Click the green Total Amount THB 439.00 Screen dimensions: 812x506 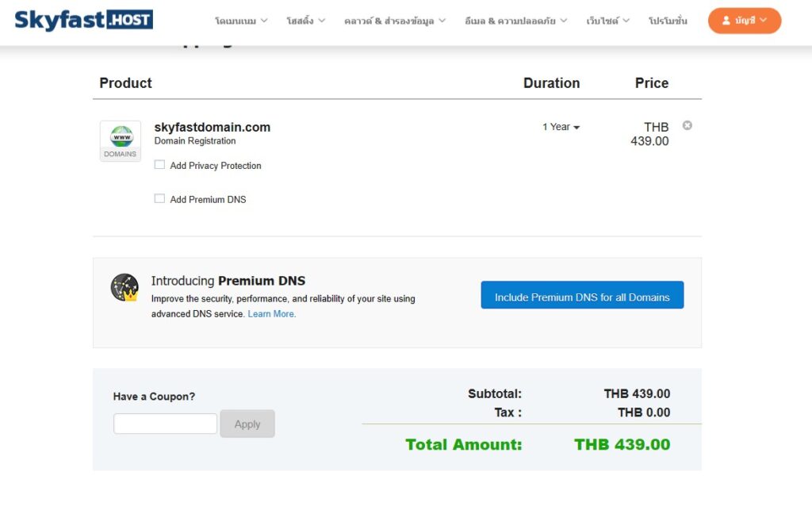pyautogui.click(x=622, y=444)
